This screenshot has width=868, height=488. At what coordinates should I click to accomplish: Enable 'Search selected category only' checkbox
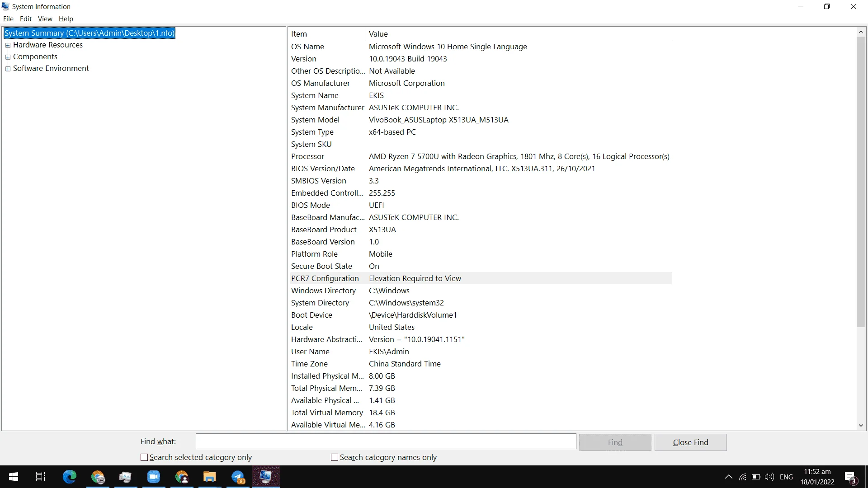[144, 457]
